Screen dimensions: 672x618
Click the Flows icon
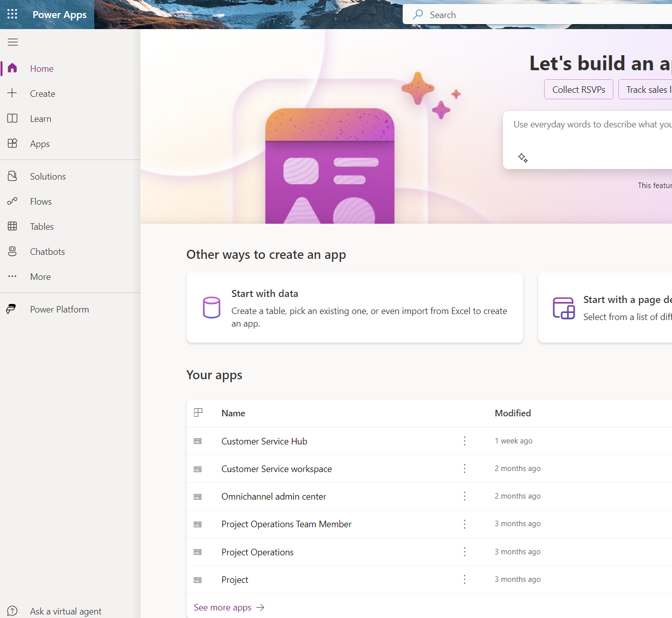(x=13, y=201)
